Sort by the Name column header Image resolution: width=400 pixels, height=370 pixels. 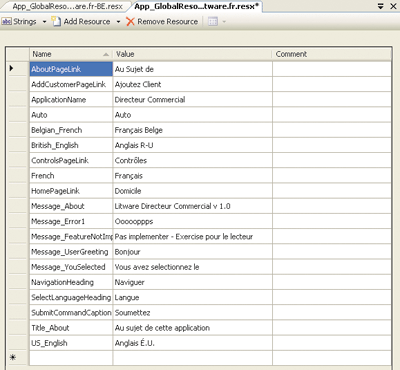pos(71,54)
